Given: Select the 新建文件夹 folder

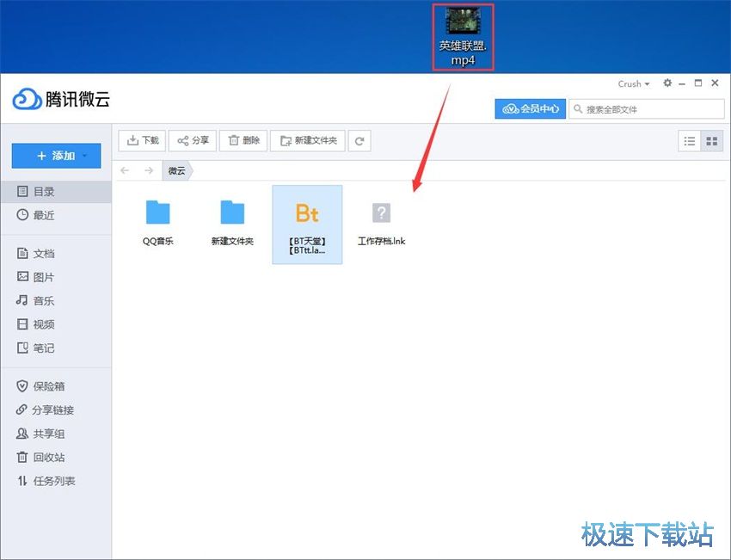Looking at the screenshot, I should click(233, 223).
